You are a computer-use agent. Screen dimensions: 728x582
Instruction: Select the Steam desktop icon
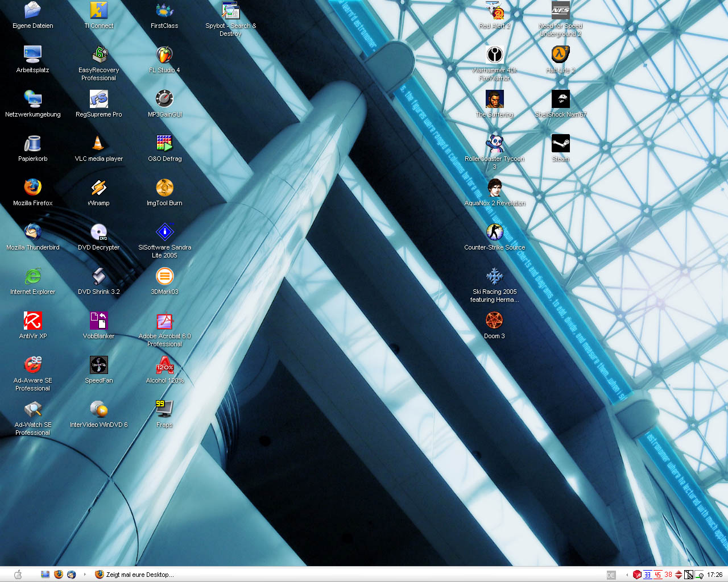point(561,143)
